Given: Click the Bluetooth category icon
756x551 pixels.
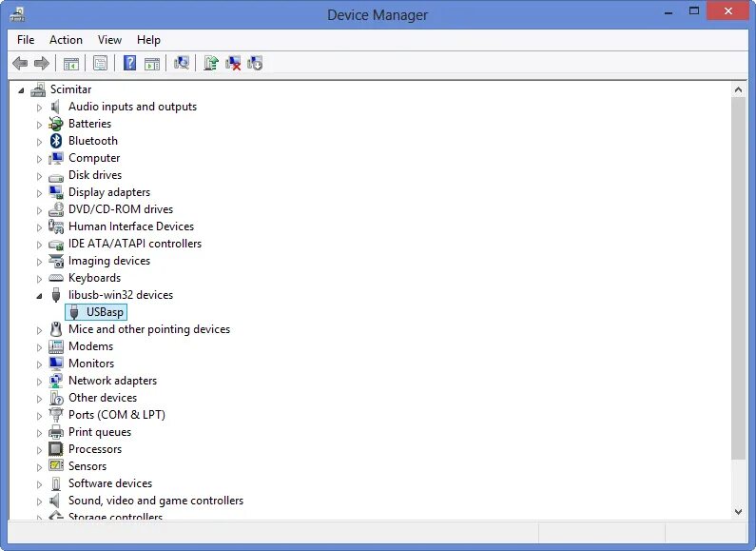Looking at the screenshot, I should tap(56, 141).
